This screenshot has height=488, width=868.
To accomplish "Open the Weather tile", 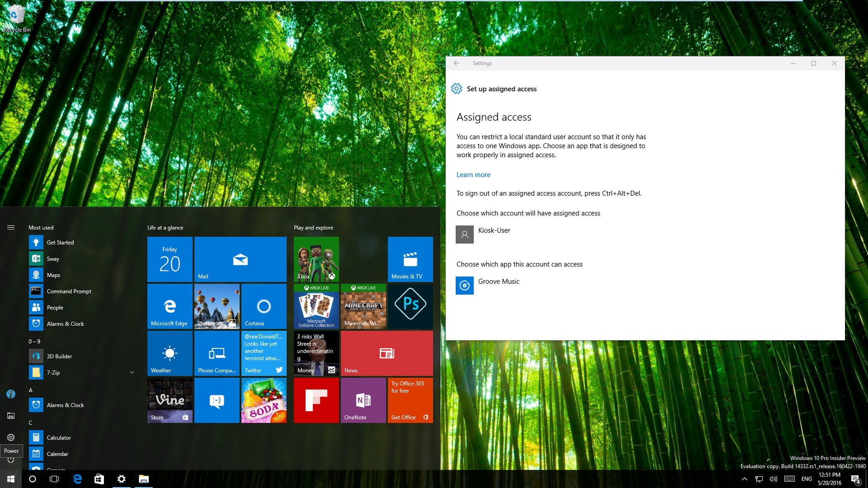I will tap(170, 353).
